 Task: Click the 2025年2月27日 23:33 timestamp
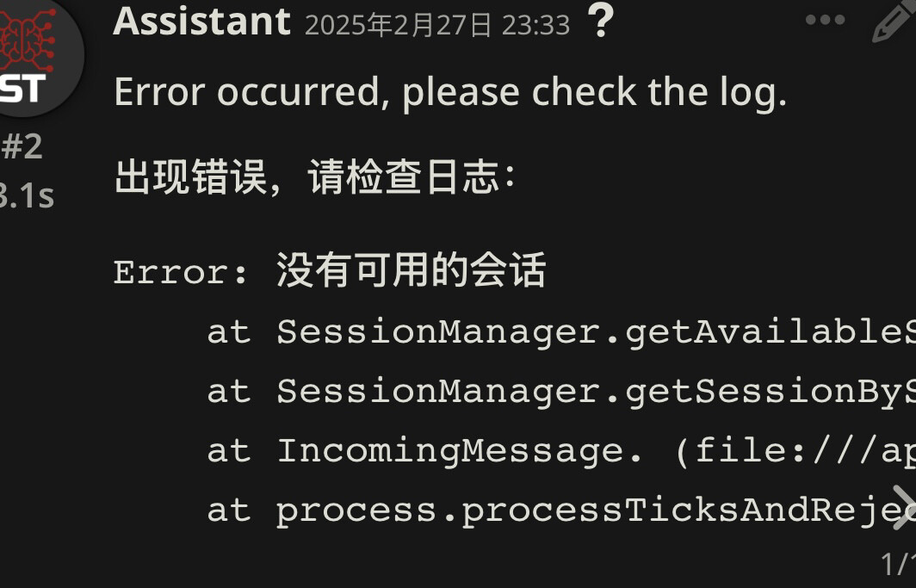click(x=437, y=25)
